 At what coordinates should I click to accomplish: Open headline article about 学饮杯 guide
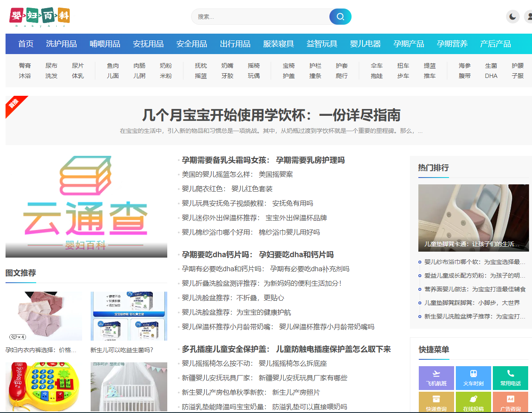coord(271,115)
